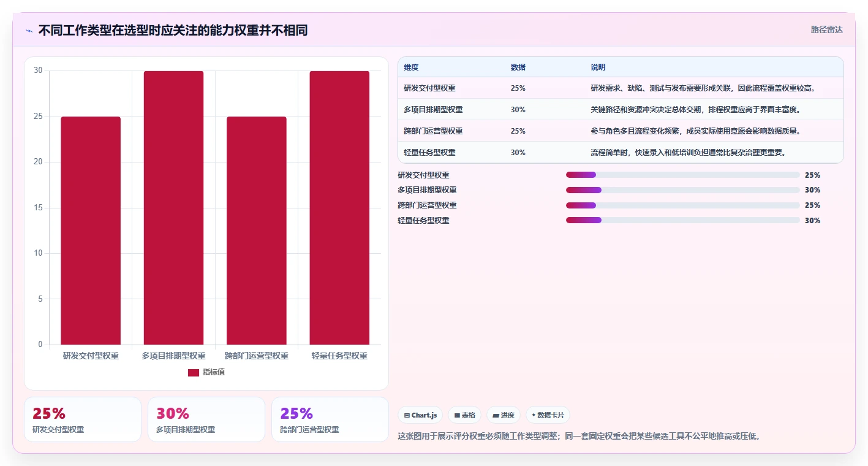
Task: Click 研发交付型权重 table row name
Action: 429,88
